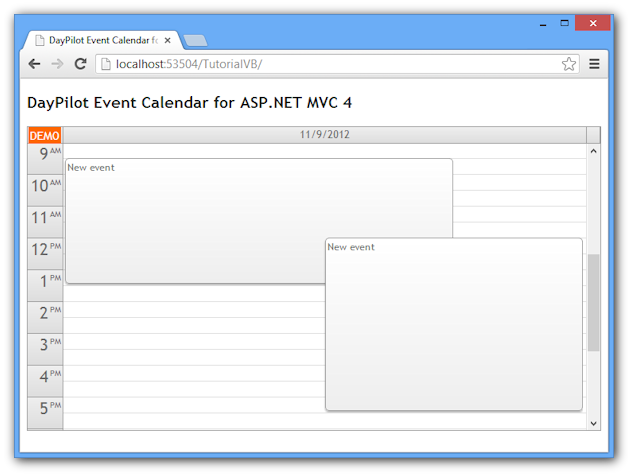Click the 11/9/2012 column header

click(324, 135)
